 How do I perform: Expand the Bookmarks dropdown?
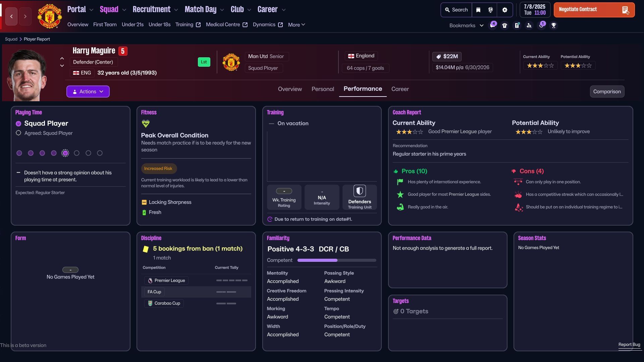click(466, 25)
